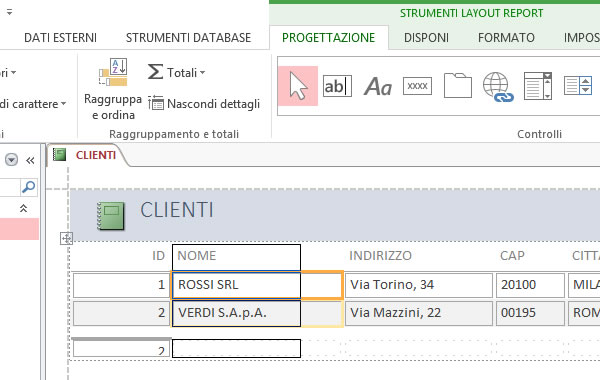The height and width of the screenshot is (380, 600).
Task: Switch to the DISPONI tab
Action: (x=426, y=38)
